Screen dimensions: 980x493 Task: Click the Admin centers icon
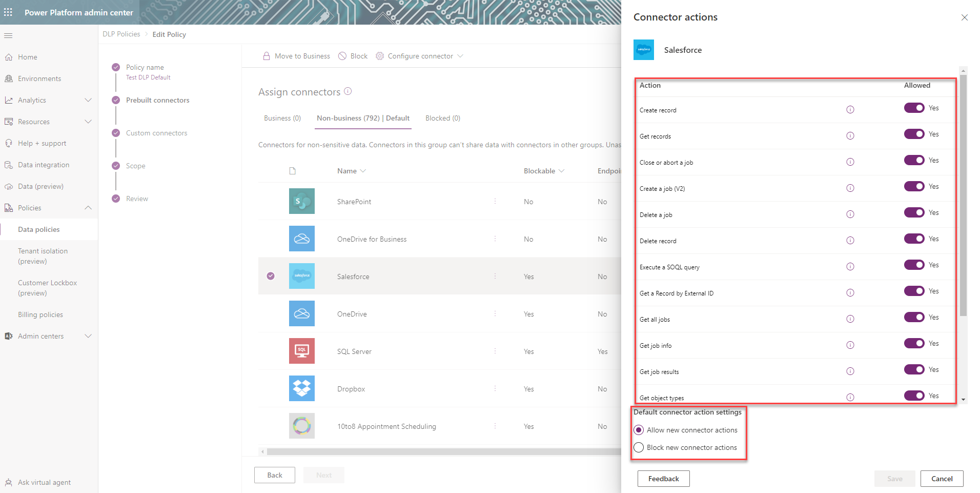point(9,336)
